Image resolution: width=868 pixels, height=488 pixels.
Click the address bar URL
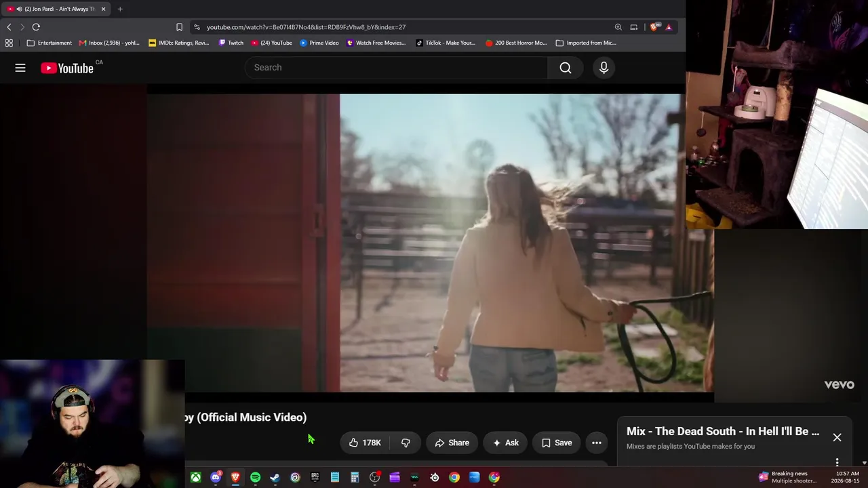tap(306, 27)
